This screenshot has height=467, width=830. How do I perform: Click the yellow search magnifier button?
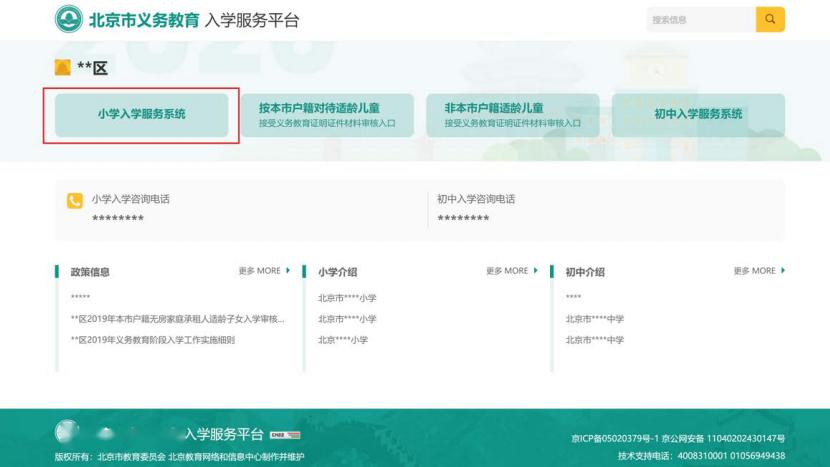[770, 20]
